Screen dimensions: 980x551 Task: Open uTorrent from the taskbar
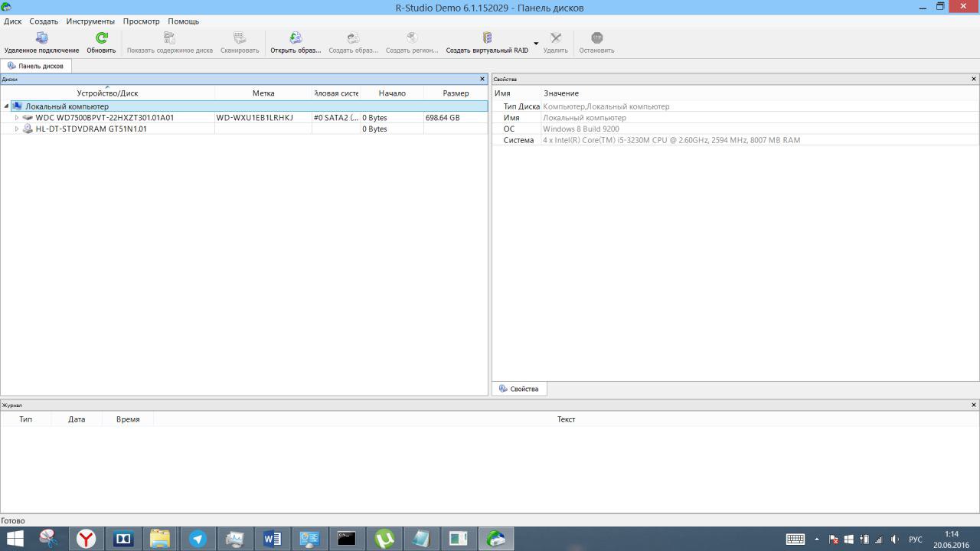(384, 539)
